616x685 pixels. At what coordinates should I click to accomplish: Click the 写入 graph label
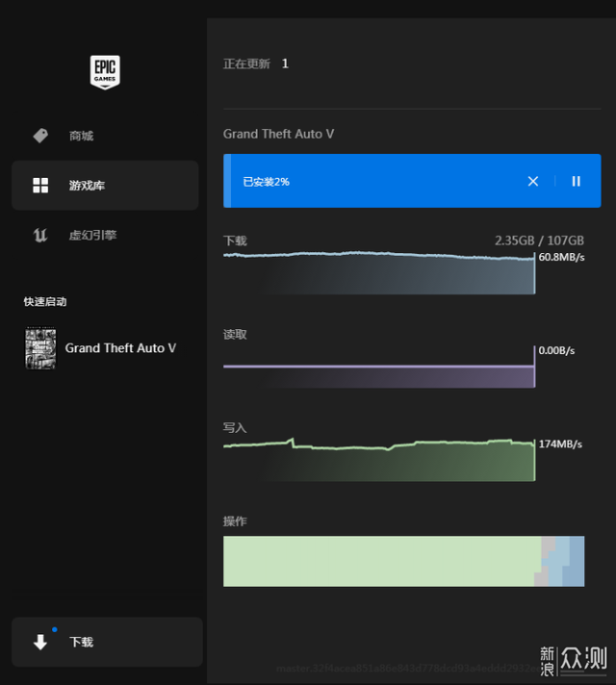[x=235, y=428]
